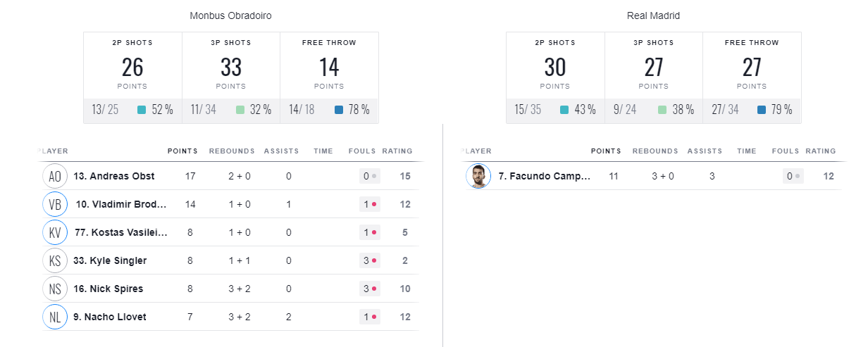
Task: Sort Real Madrid table by Assists header
Action: 705,151
